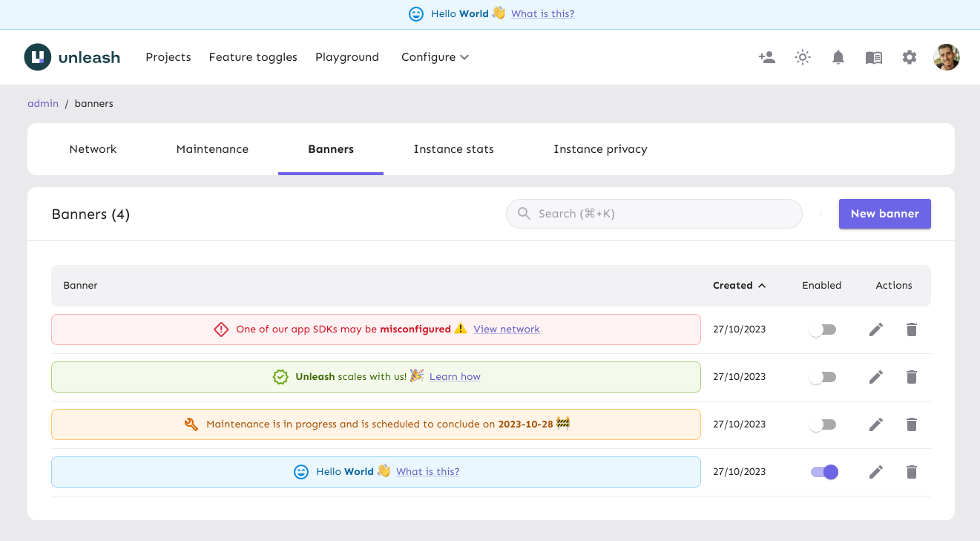Enable the misconfigured SDK banner toggle
This screenshot has width=980, height=541.
[x=822, y=329]
